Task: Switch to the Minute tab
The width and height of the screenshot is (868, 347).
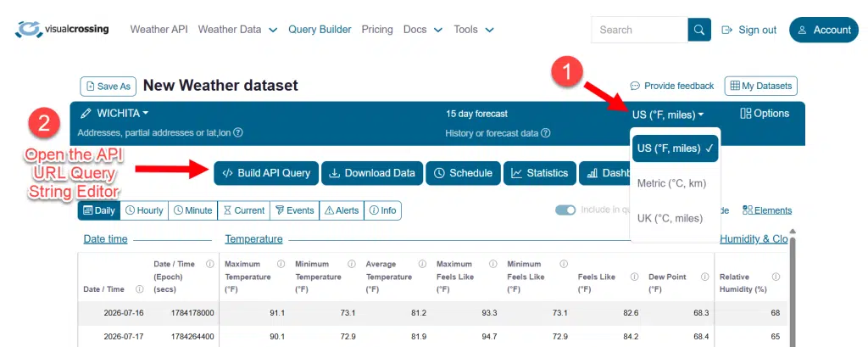Action: coord(192,210)
